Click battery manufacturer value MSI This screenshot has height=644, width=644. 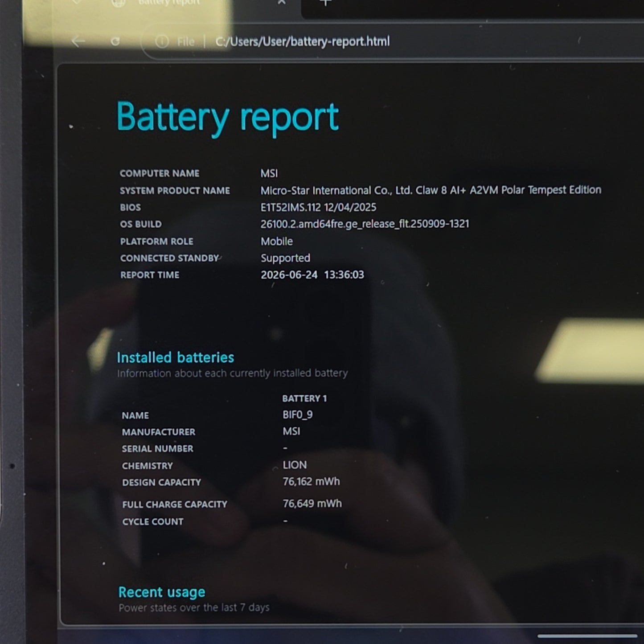click(x=291, y=431)
